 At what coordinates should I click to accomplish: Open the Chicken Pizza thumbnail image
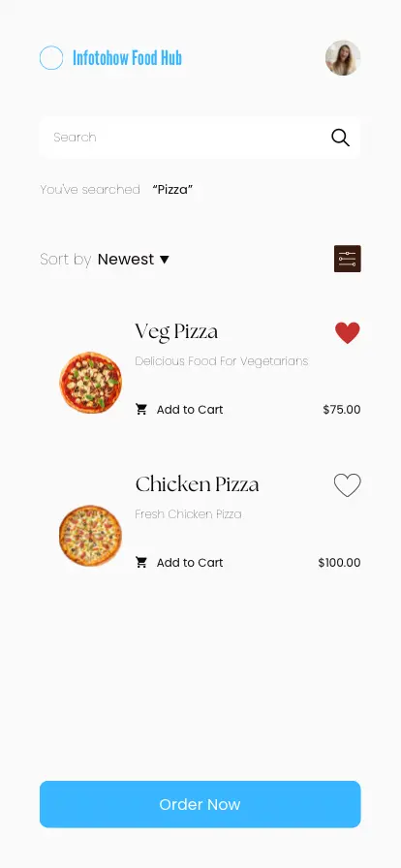point(91,536)
